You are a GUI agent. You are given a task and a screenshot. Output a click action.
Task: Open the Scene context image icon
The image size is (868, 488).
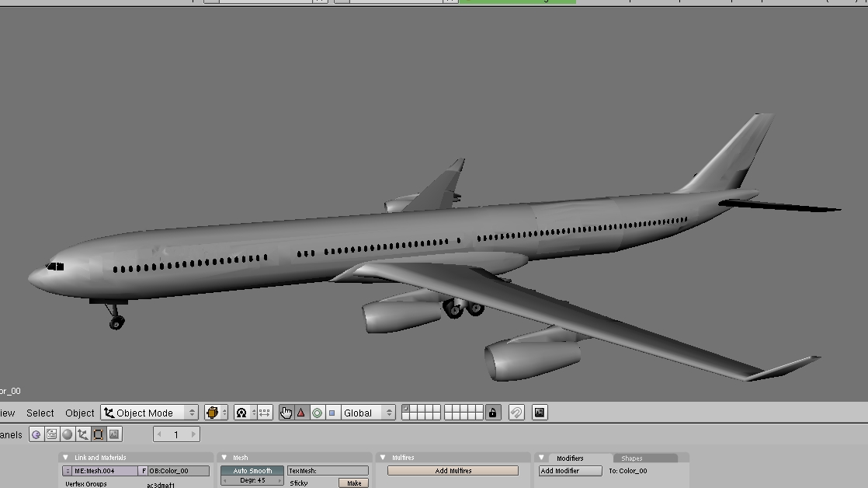point(114,434)
